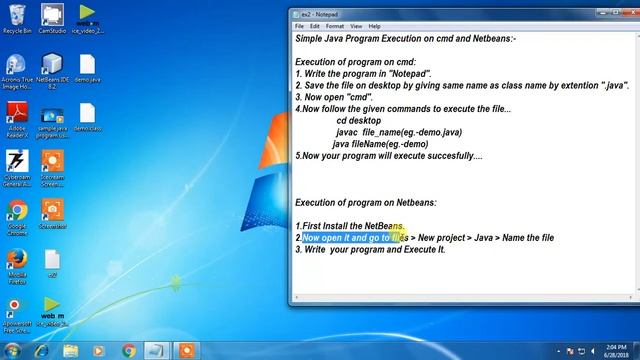Select the Adobe Reader X shortcut
The image size is (640, 360).
(x=17, y=120)
